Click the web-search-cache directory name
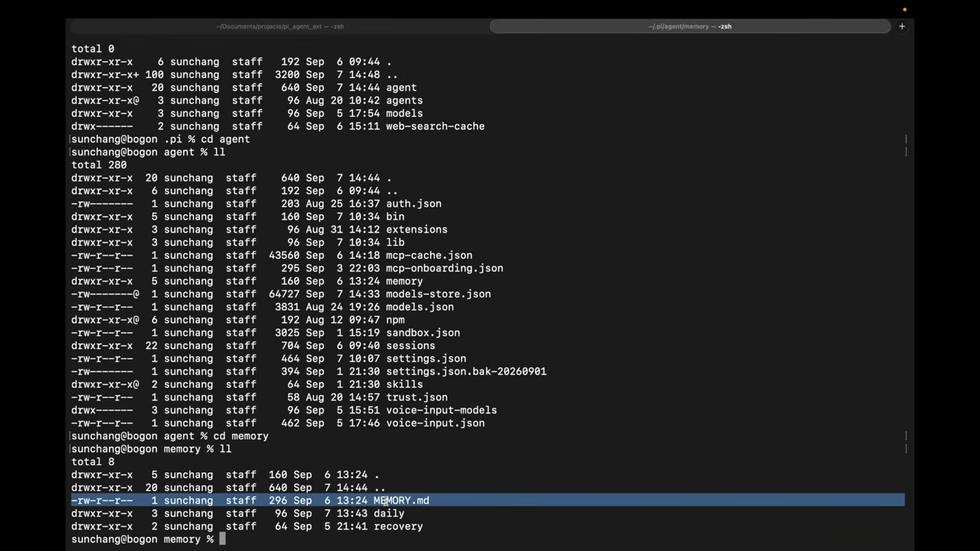This screenshot has height=551, width=980. coord(435,126)
